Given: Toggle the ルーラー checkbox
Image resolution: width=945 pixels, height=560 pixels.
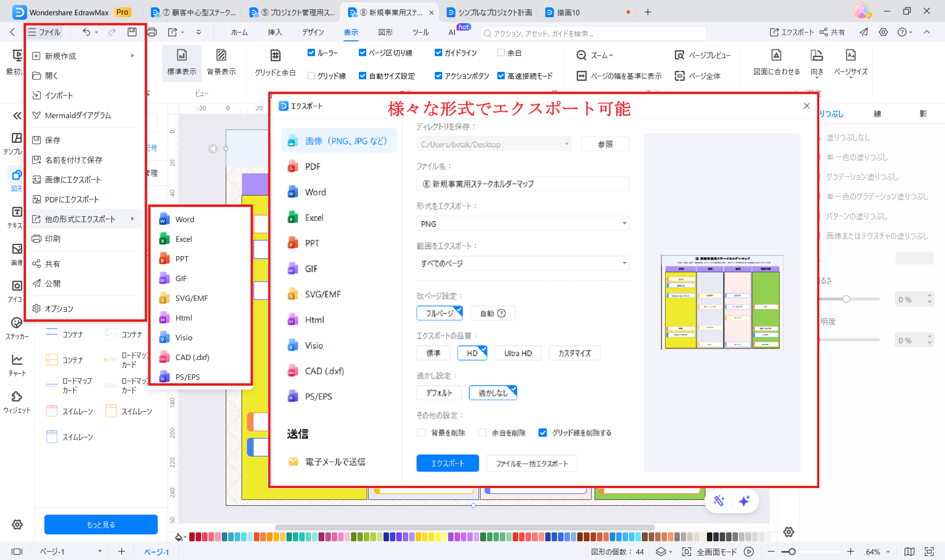Looking at the screenshot, I should [x=311, y=53].
